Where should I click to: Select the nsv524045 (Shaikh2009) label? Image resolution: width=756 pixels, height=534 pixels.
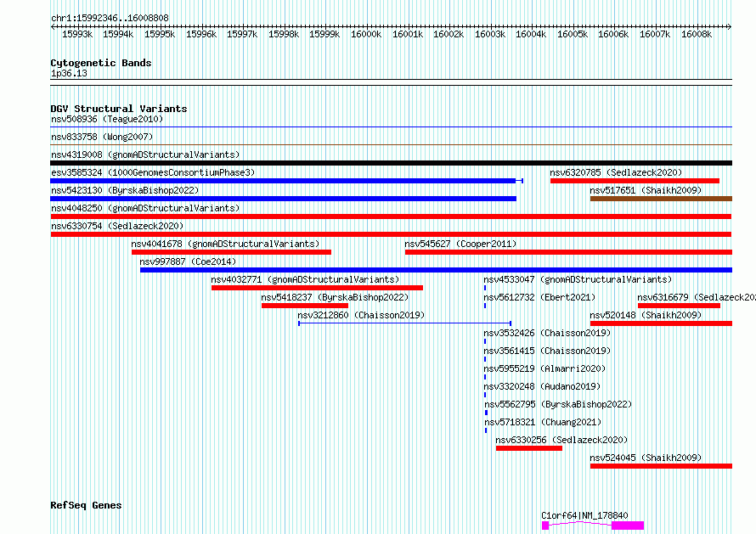646,458
